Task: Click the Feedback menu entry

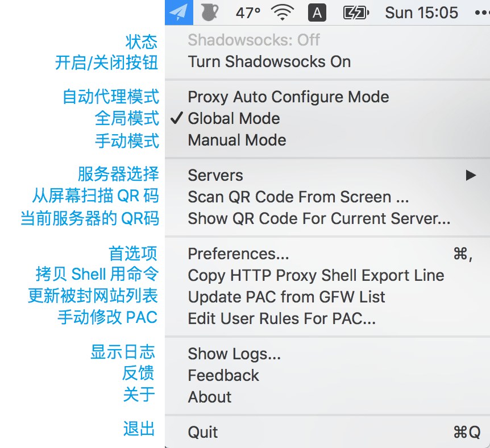Action: tap(327, 375)
